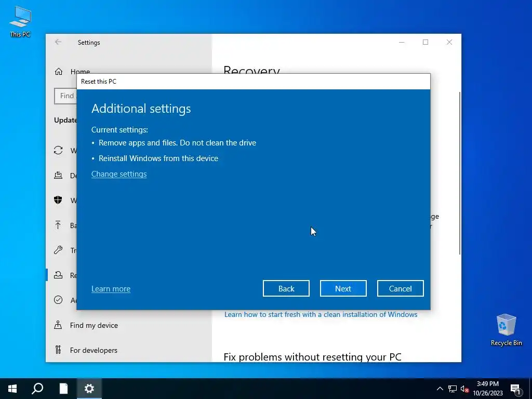Image resolution: width=532 pixels, height=399 pixels.
Task: Click the Settings window scrollbar
Action: pyautogui.click(x=460, y=173)
